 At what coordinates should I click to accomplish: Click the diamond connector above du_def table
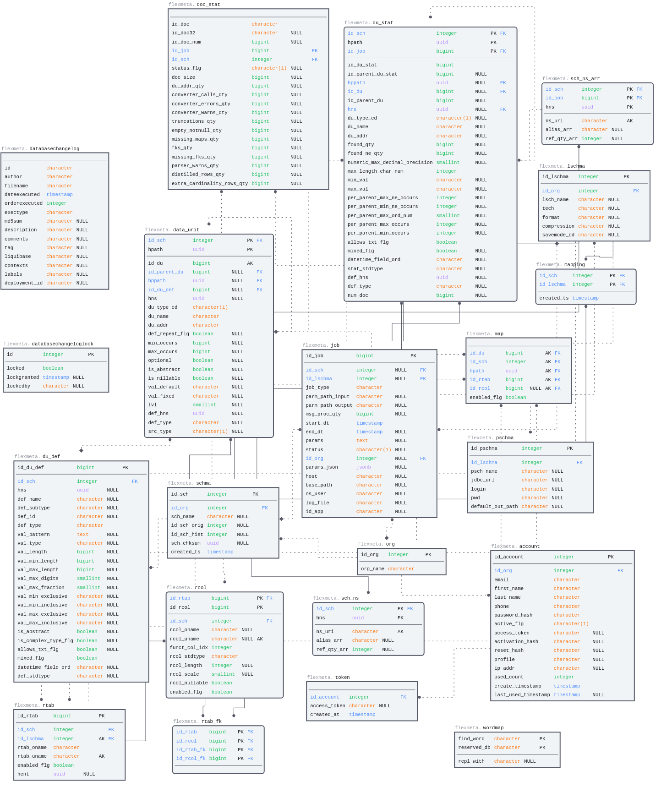click(82, 450)
